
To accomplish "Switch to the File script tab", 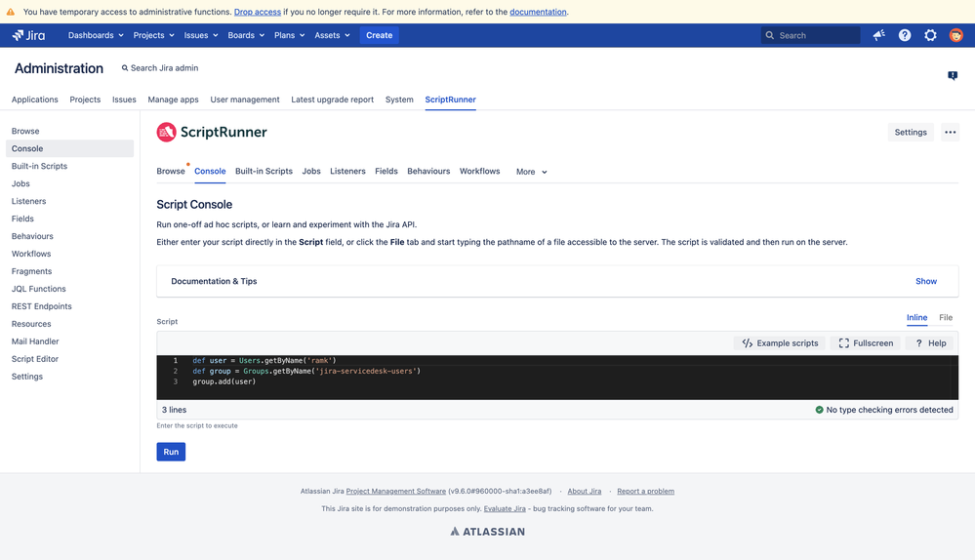I will [946, 318].
